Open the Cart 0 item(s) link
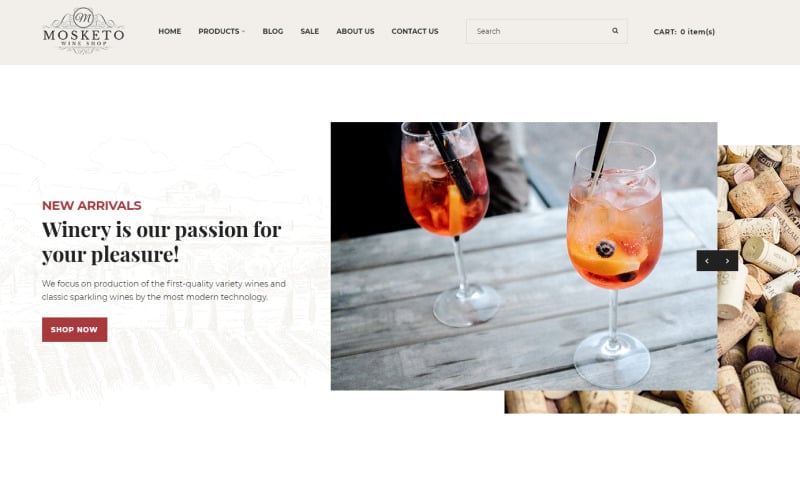This screenshot has height=500, width=800. (684, 32)
